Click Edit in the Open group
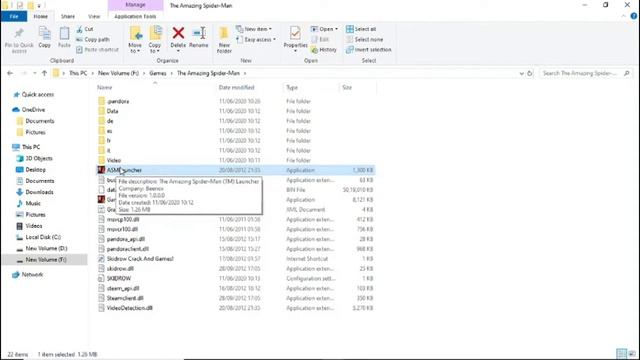Image resolution: width=640 pixels, height=360 pixels. (320, 40)
